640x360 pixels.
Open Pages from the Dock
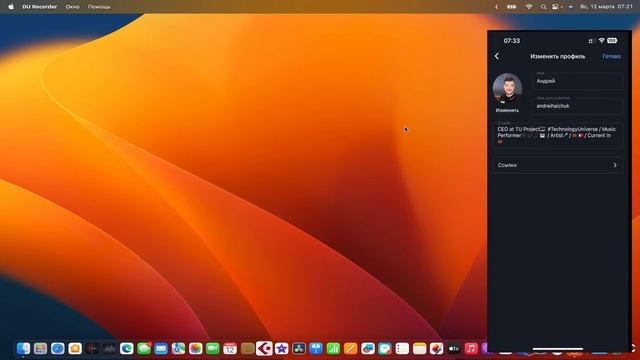pos(350,348)
